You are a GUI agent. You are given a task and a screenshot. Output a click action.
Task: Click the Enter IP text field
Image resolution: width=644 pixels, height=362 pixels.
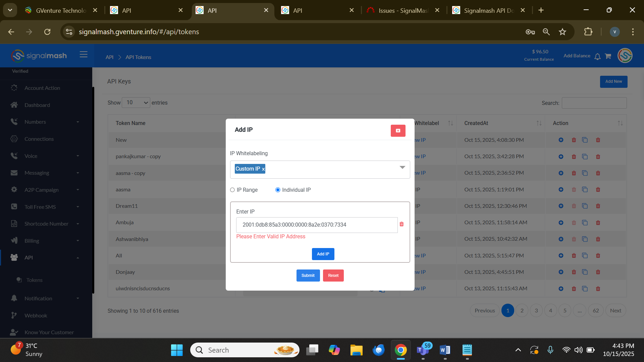click(317, 225)
